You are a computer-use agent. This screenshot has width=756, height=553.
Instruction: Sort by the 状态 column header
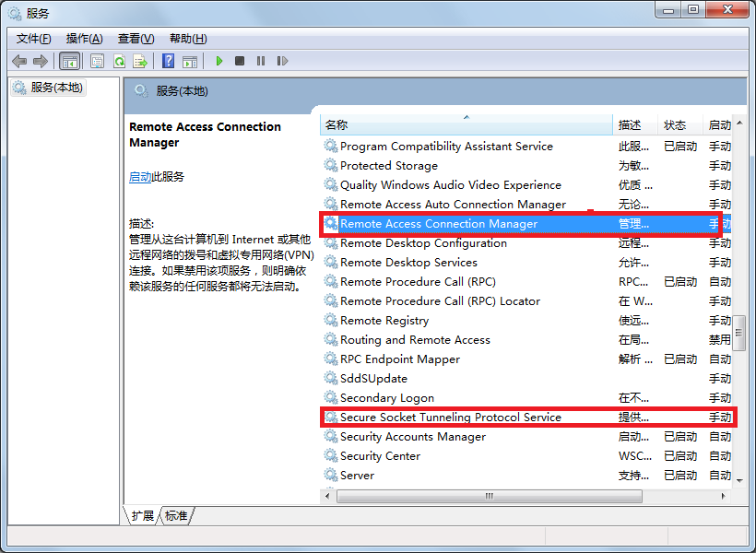(679, 124)
